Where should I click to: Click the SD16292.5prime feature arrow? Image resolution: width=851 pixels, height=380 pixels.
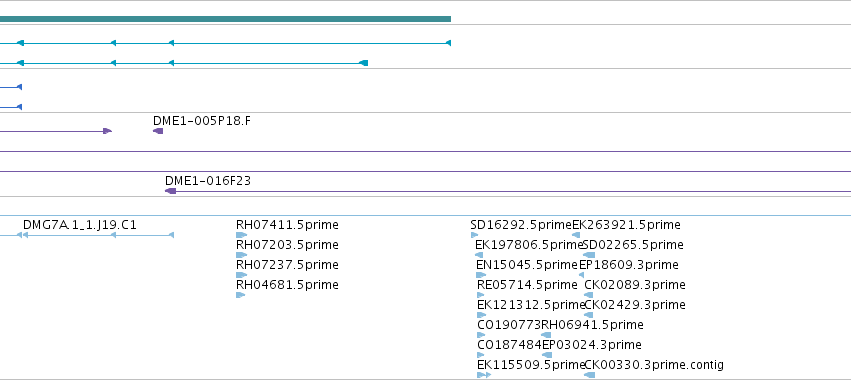click(474, 235)
